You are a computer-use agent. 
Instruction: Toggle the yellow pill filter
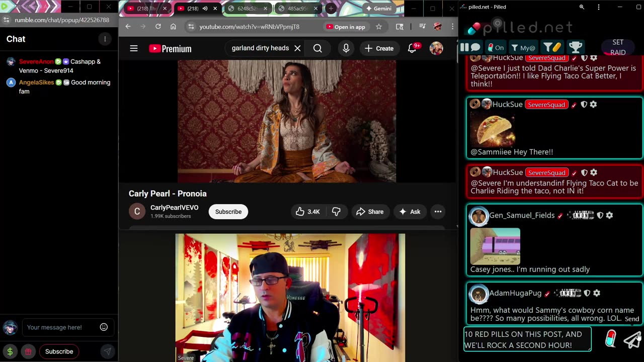[552, 48]
